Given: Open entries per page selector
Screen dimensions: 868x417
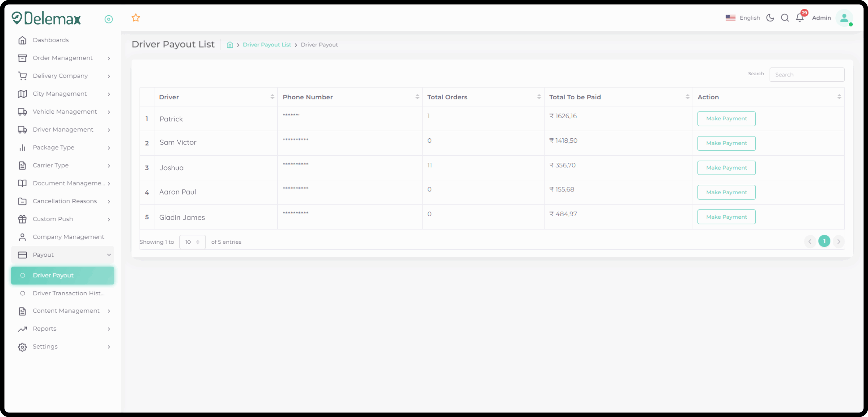Looking at the screenshot, I should 192,242.
